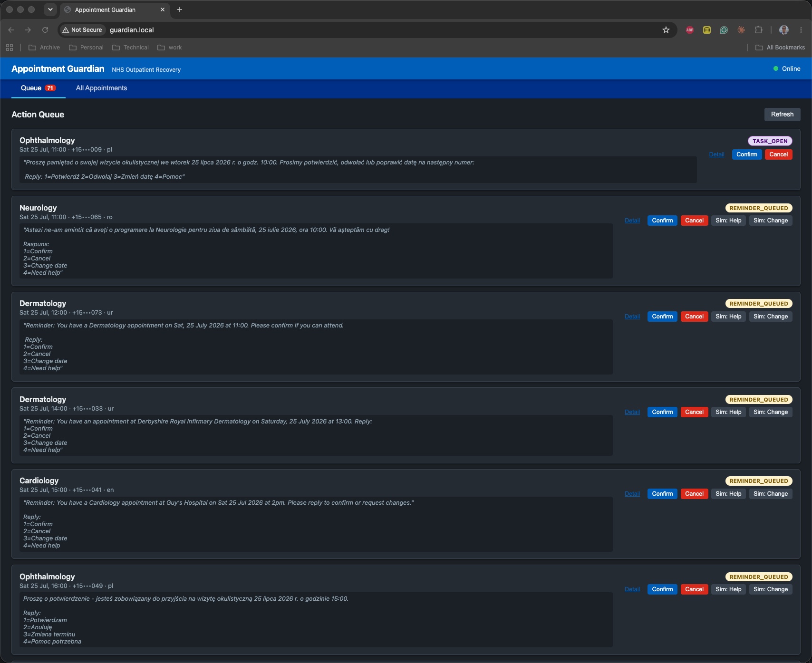812x663 pixels.
Task: Open the Technical bookmarks folder
Action: (130, 48)
